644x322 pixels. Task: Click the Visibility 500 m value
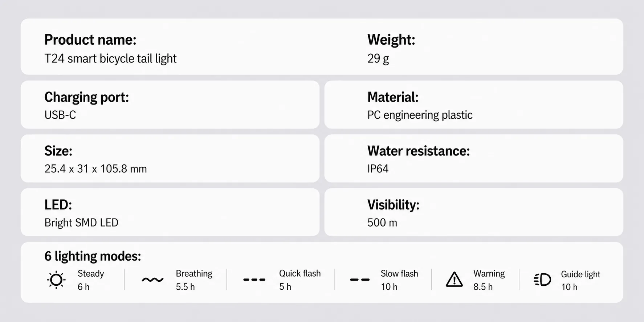click(x=382, y=223)
